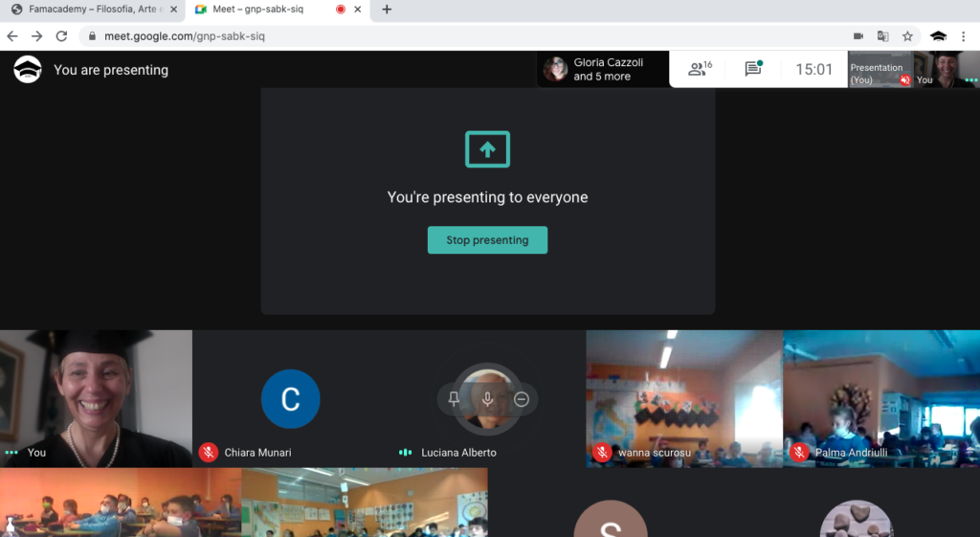Open the Chrome three-dot menu
The height and width of the screenshot is (537, 980).
[x=966, y=36]
